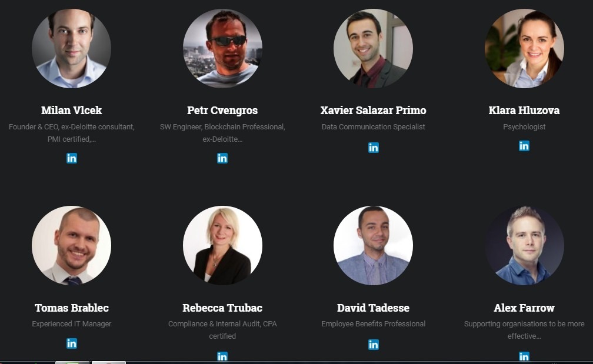Click the Psychologist description under Klara Hluzova
The image size is (593, 364).
[524, 127]
